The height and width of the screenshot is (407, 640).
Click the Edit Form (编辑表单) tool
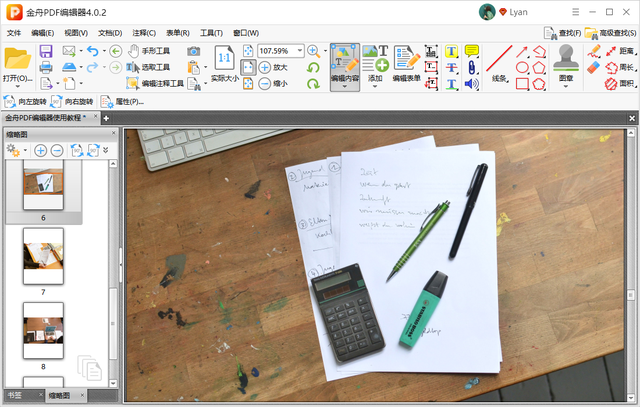pos(407,64)
